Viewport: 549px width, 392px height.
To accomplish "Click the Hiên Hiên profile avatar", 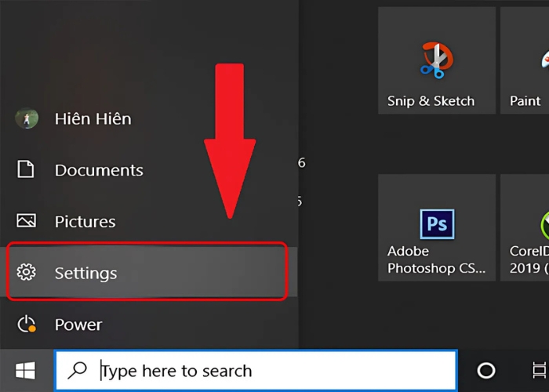I will (27, 119).
